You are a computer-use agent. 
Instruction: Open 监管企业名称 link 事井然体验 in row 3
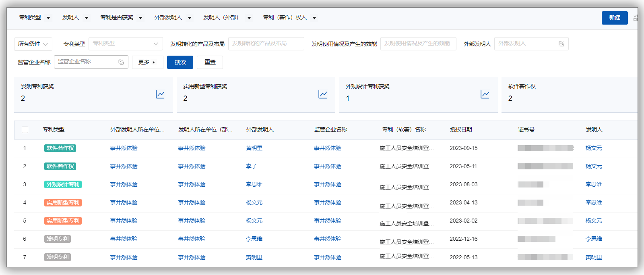pyautogui.click(x=328, y=185)
